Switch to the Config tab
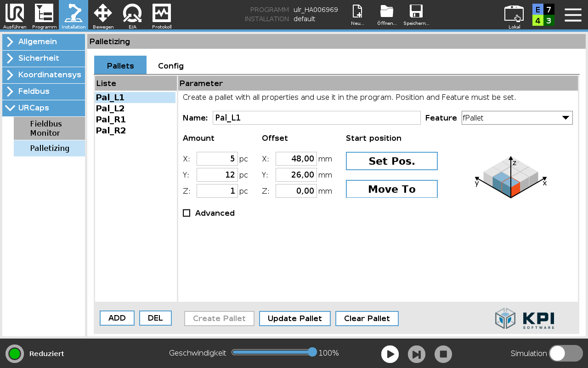588x368 pixels. click(x=171, y=66)
